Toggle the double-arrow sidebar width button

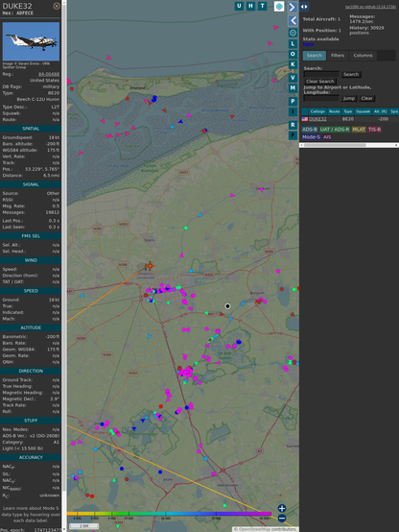coord(304,7)
